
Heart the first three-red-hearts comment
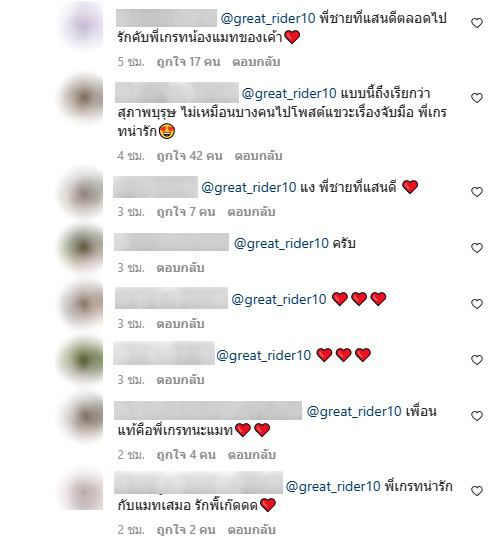[477, 304]
